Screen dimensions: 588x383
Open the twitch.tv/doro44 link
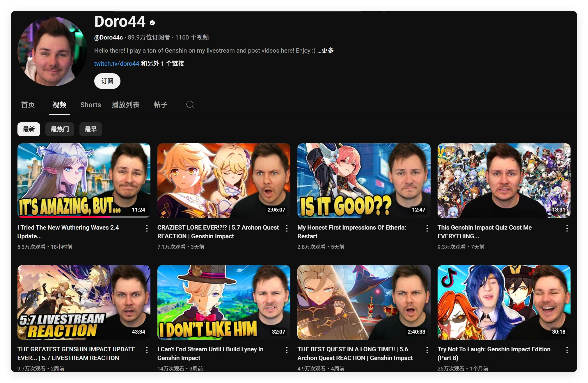117,64
